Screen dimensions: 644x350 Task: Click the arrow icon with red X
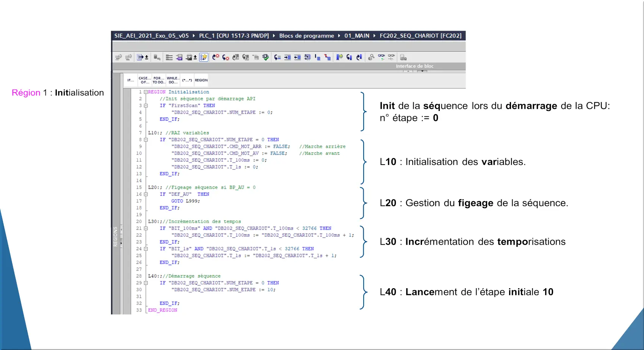[216, 57]
